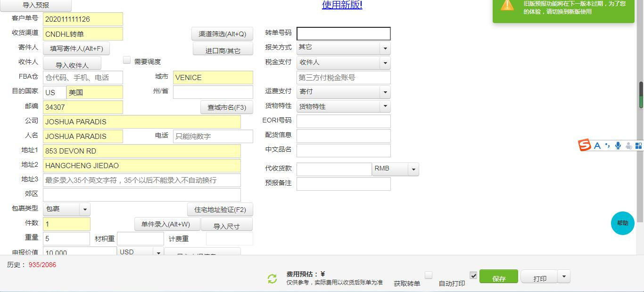Screen dimensions: 644x292
Task: Click the Sogou input method logo icon
Action: coord(584,145)
